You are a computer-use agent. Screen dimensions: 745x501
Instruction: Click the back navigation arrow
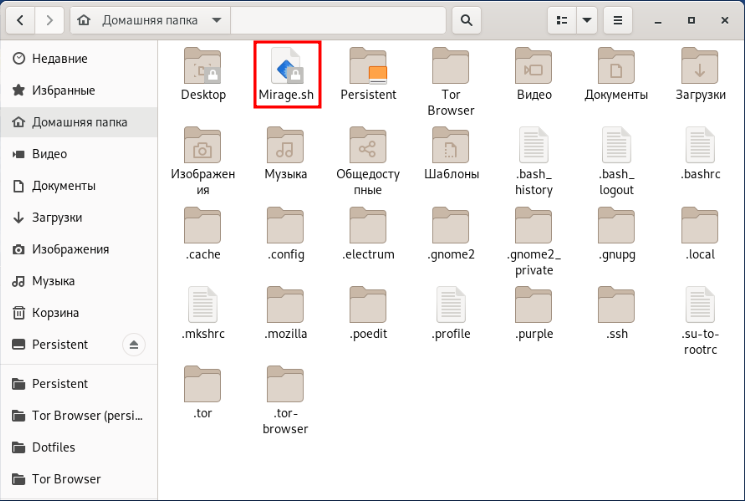(x=22, y=19)
